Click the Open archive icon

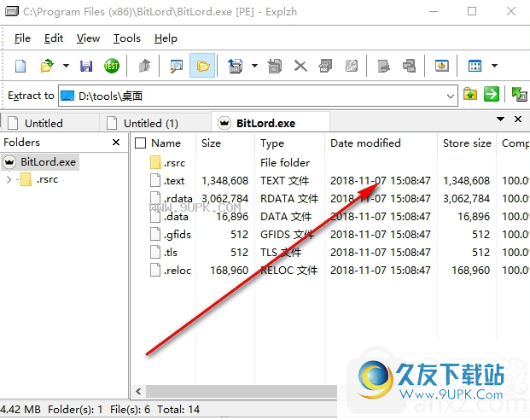click(x=47, y=66)
